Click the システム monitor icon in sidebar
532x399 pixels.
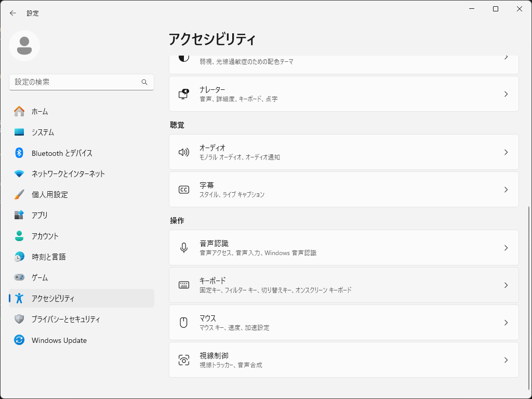pyautogui.click(x=20, y=132)
